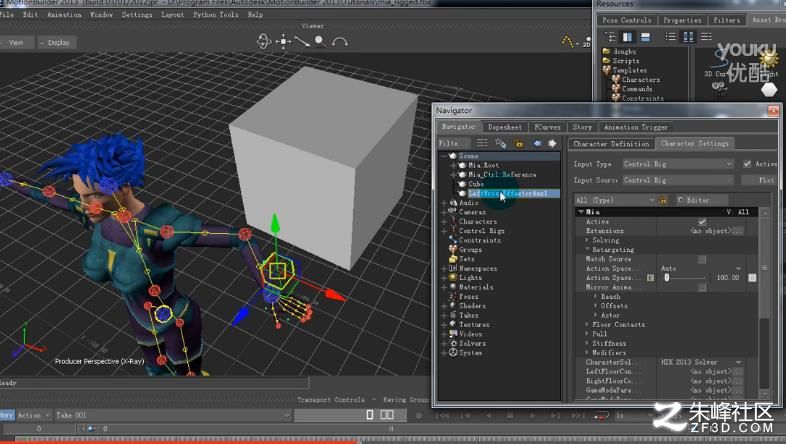Click the split vertical layout icon in Resources
This screenshot has width=786, height=444.
click(627, 37)
